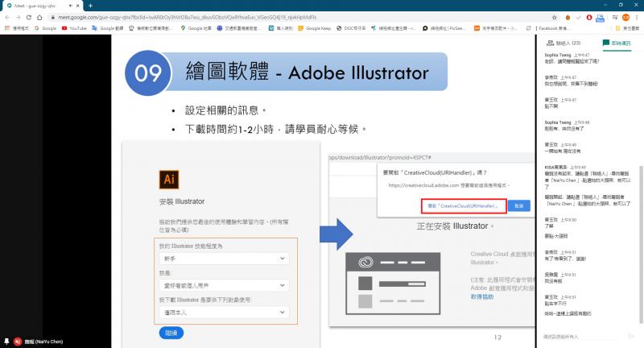Open the Chrome three-dot menu
Screen dimensions: 644x348
point(637,17)
